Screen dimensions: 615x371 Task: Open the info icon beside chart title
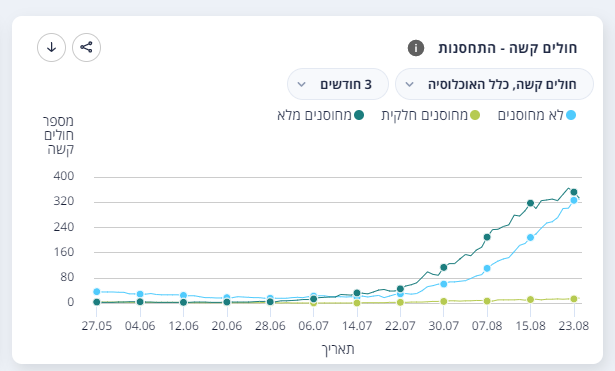point(416,48)
